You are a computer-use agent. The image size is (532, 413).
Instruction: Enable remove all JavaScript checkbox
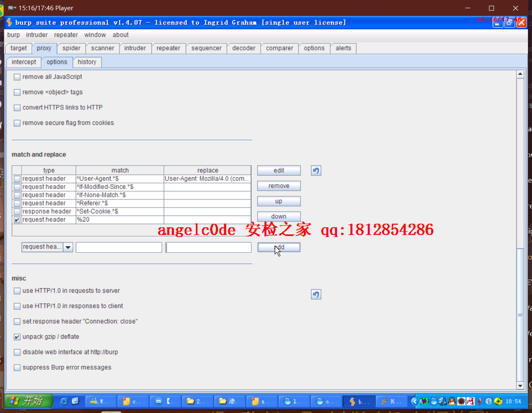point(17,77)
